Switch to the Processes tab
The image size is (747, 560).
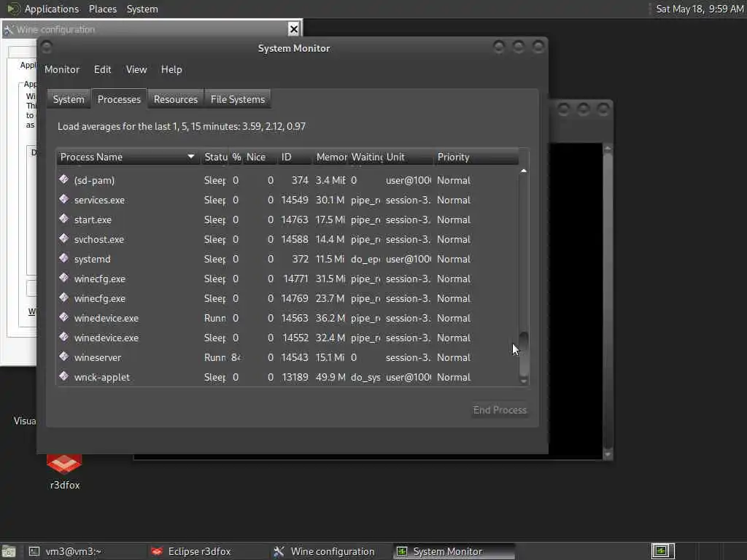point(119,99)
